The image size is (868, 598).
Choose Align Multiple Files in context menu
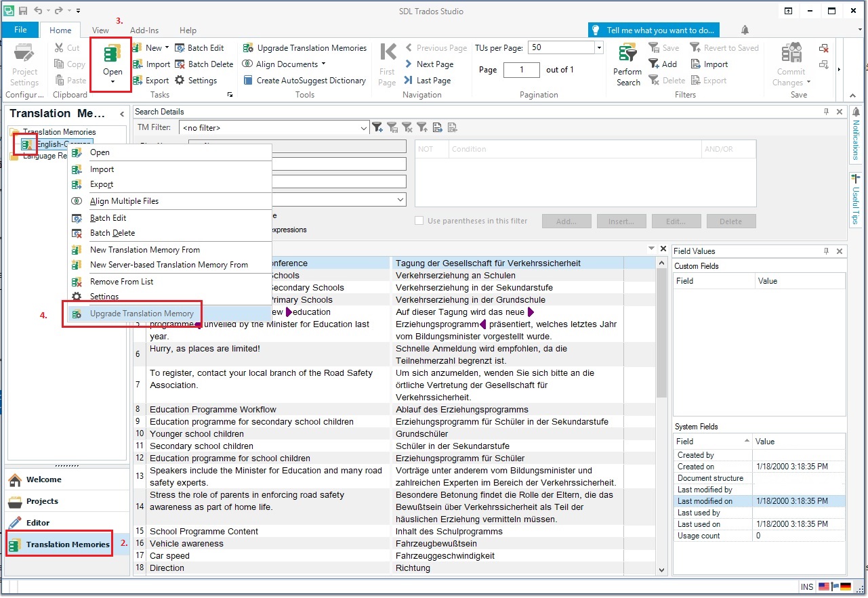point(169,201)
